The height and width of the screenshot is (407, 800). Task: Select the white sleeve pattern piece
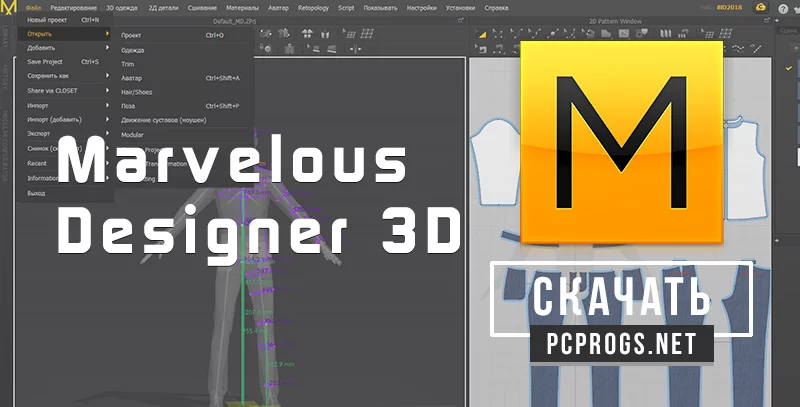[496, 163]
